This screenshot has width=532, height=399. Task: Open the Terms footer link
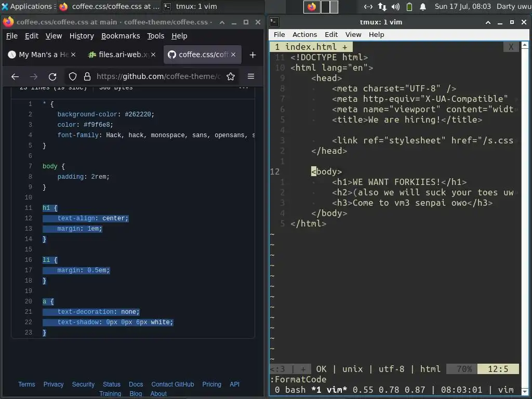click(x=26, y=384)
